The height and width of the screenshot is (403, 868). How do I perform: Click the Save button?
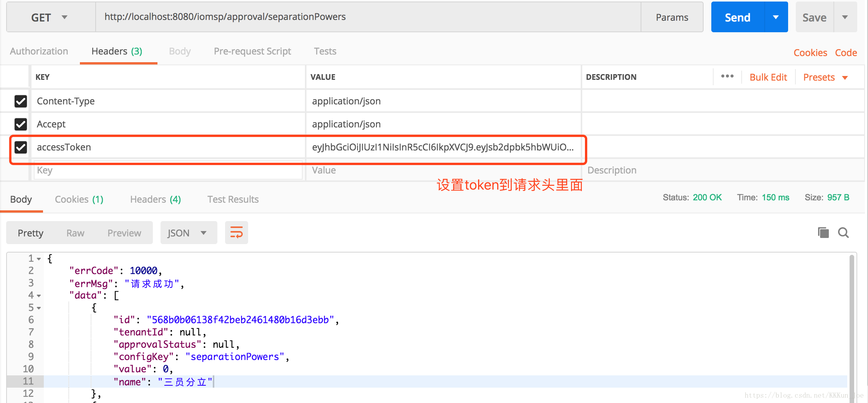[x=814, y=17]
